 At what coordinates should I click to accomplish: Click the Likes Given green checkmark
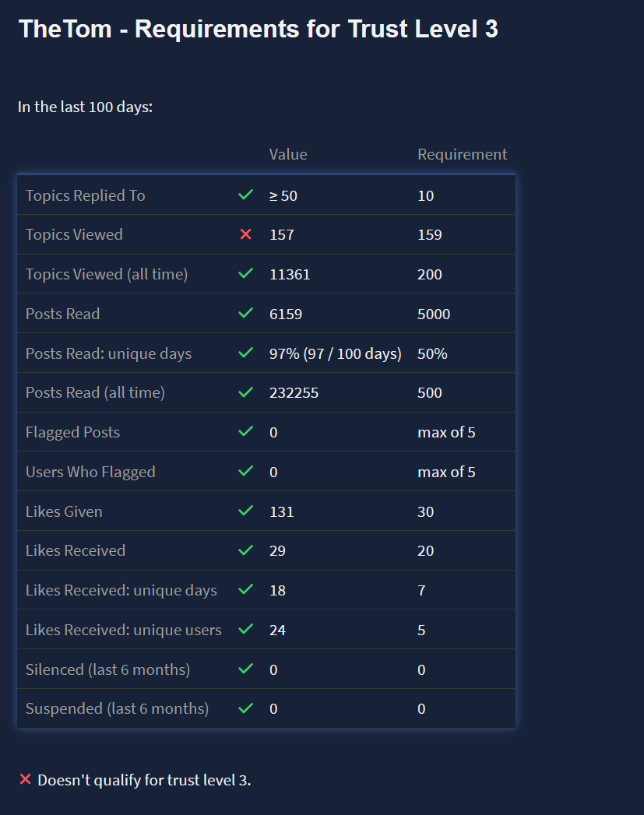246,511
